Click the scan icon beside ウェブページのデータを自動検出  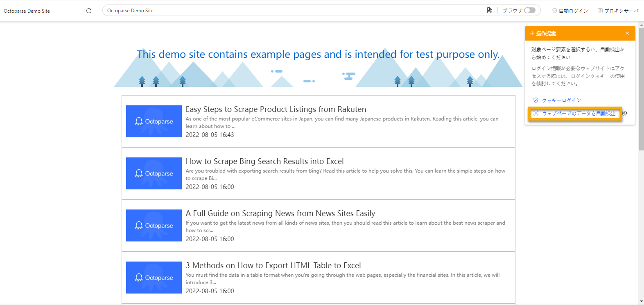coord(536,114)
